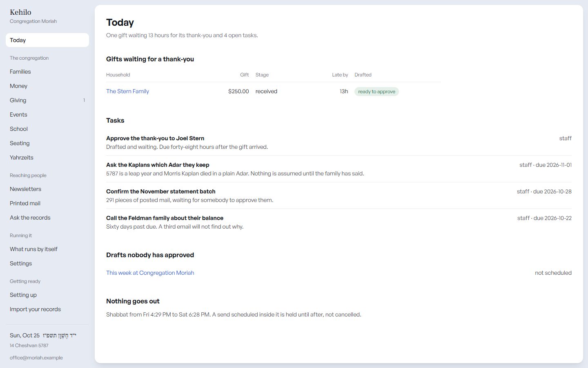Click the 'received' stage cell
Screen dimensions: 588x368
[x=266, y=91]
